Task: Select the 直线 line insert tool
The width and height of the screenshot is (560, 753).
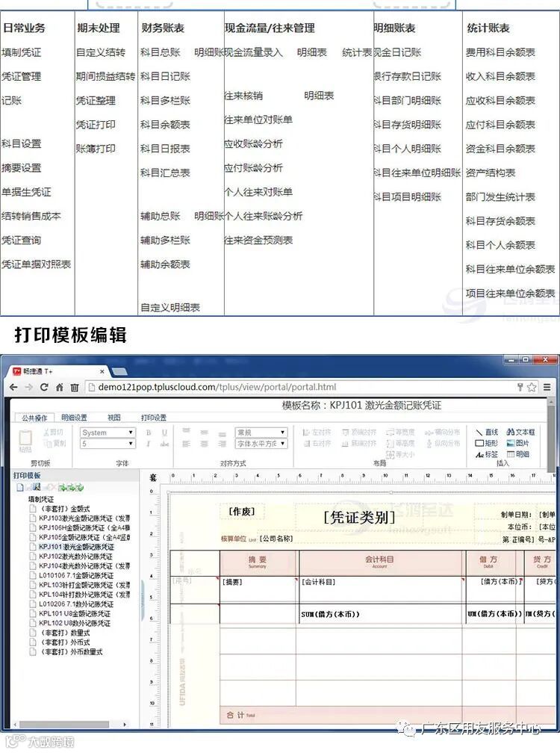Action: (487, 433)
